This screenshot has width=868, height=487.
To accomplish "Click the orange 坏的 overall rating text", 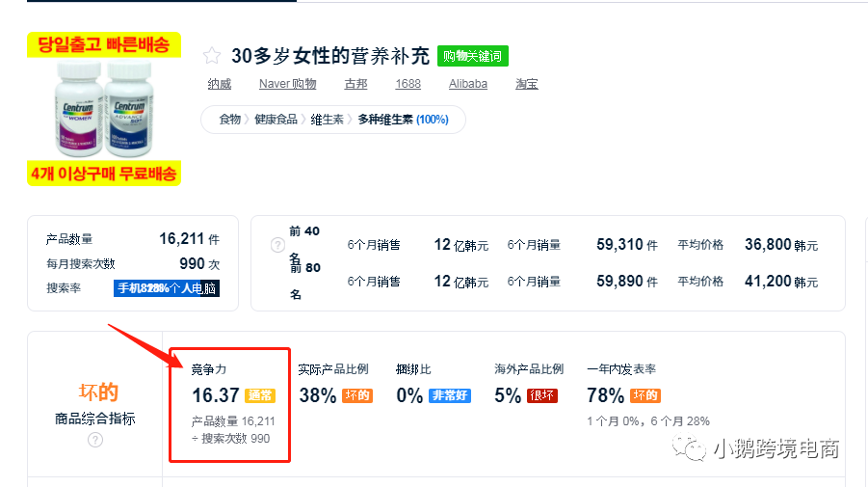I will coord(98,392).
